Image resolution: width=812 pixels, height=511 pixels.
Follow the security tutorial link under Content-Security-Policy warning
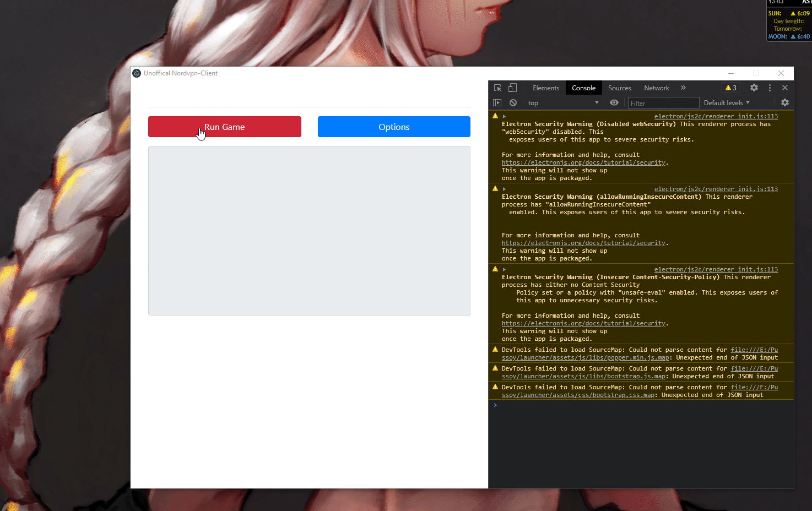(583, 323)
